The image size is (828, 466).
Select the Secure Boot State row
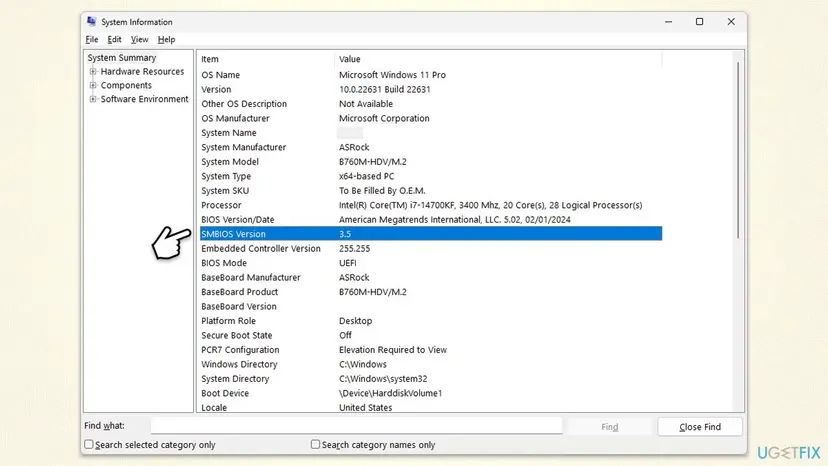(x=431, y=335)
